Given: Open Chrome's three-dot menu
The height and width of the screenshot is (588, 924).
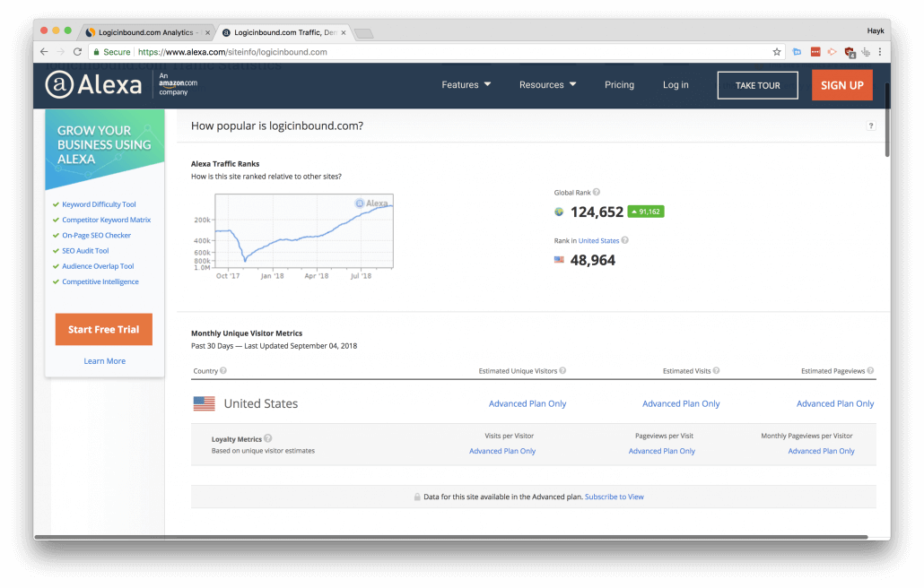Looking at the screenshot, I should pos(880,52).
